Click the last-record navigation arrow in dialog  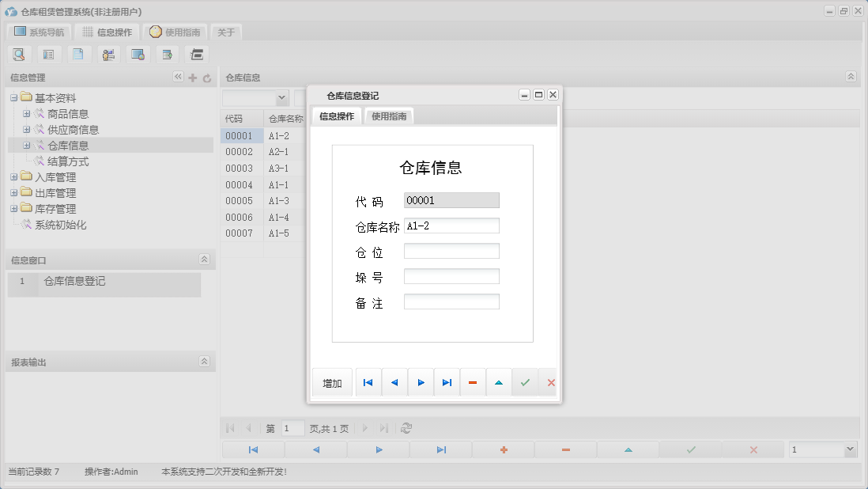(x=447, y=382)
